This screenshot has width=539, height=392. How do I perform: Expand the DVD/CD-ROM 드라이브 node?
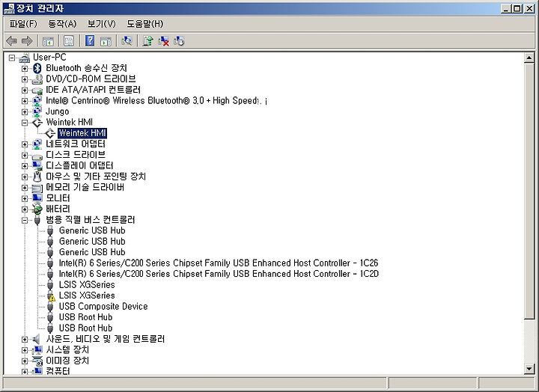click(25, 79)
